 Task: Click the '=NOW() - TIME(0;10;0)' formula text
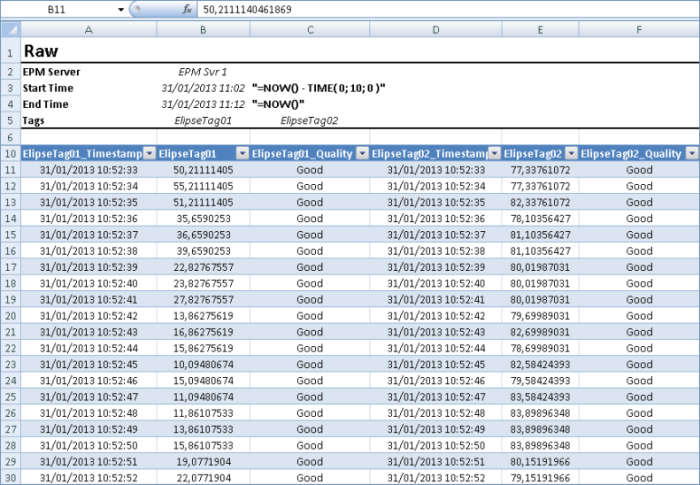pos(318,88)
